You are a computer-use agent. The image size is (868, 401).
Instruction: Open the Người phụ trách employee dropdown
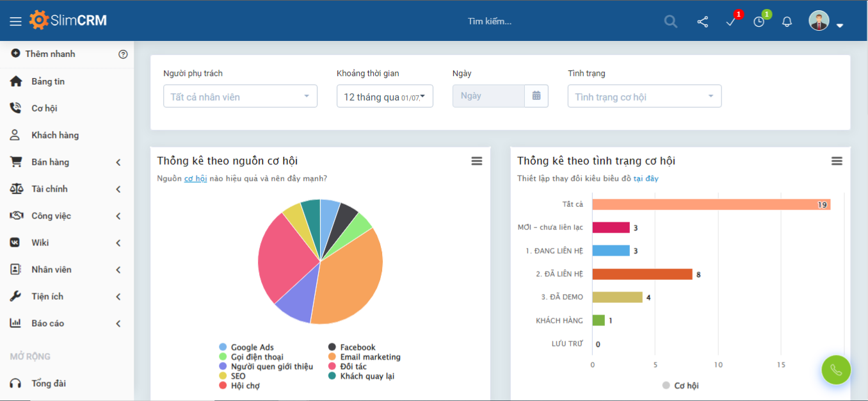(240, 95)
